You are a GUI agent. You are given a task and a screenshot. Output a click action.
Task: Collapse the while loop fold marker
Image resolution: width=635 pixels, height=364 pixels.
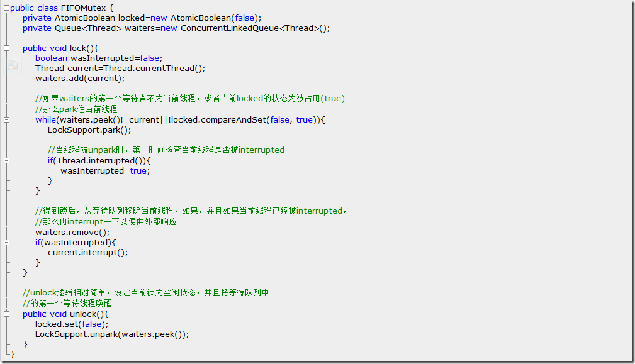click(x=6, y=119)
